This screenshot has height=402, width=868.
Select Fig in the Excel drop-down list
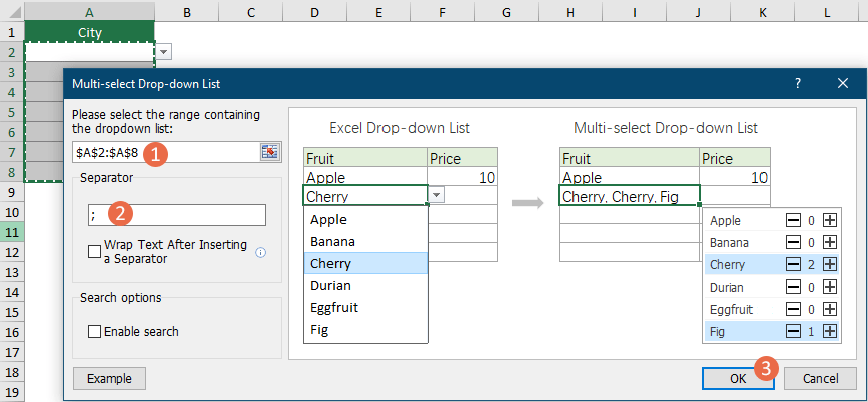pyautogui.click(x=366, y=330)
